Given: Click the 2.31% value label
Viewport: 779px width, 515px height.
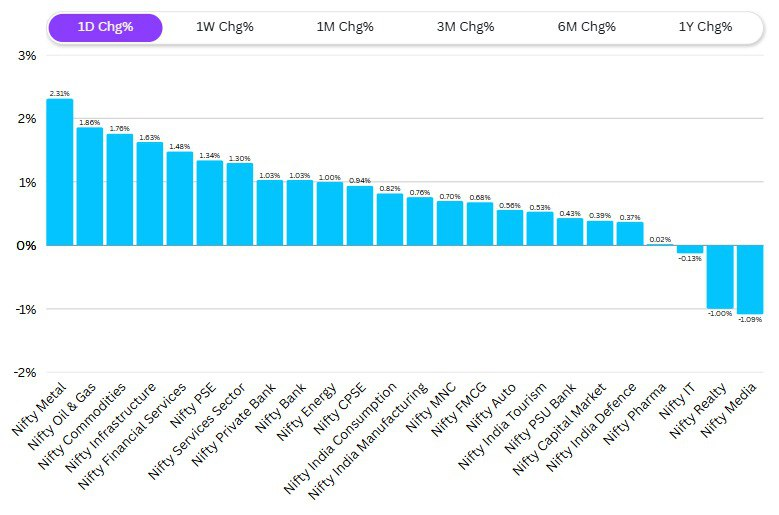Looking at the screenshot, I should (x=60, y=93).
